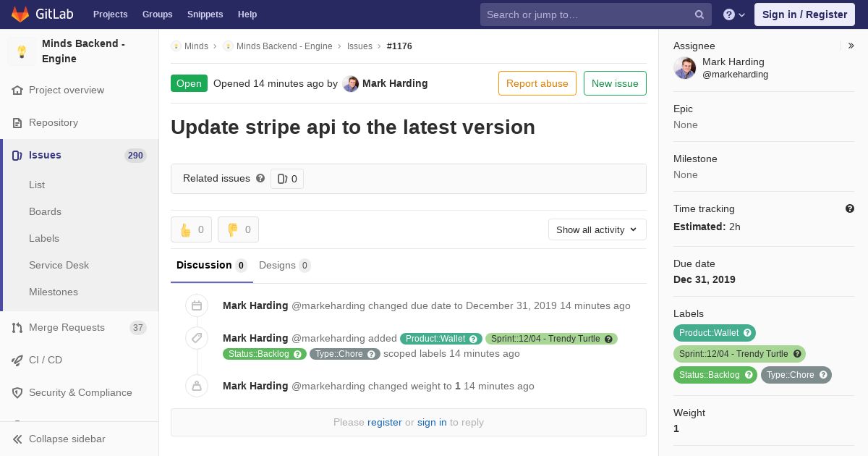
Task: Collapse the left sidebar
Action: click(67, 439)
